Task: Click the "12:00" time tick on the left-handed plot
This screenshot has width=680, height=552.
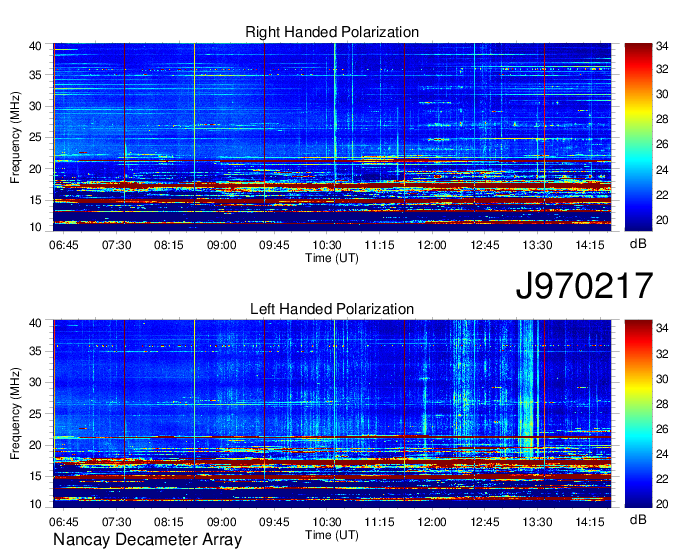Action: point(432,522)
